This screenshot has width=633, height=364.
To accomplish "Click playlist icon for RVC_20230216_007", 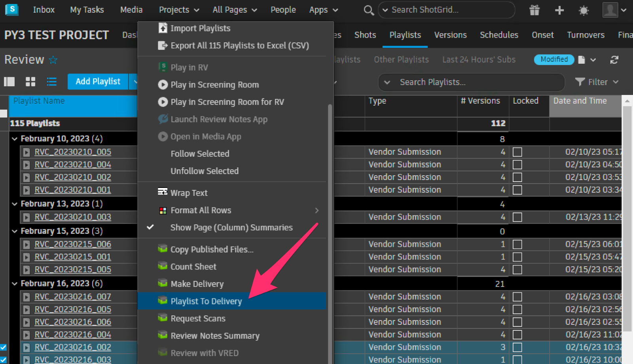I will (x=27, y=297).
